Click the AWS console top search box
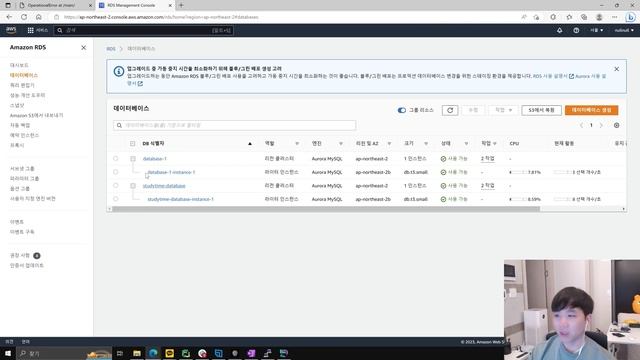Screen dimensions: 640x360 tap(144, 30)
